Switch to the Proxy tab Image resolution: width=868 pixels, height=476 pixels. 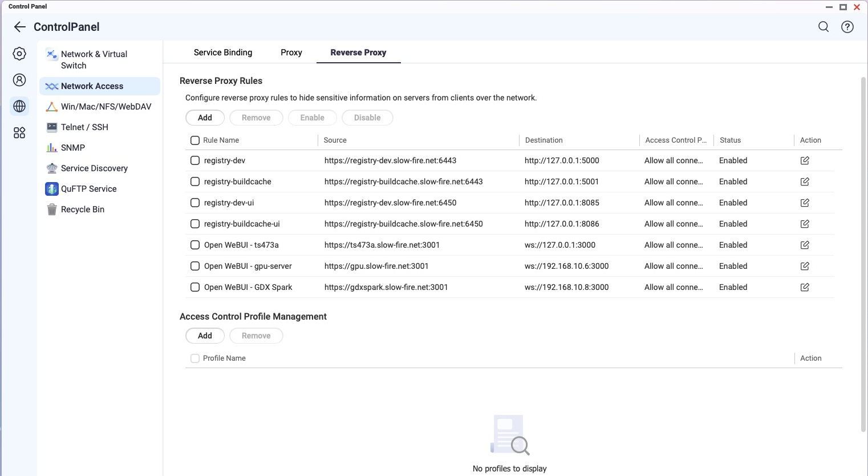tap(291, 53)
